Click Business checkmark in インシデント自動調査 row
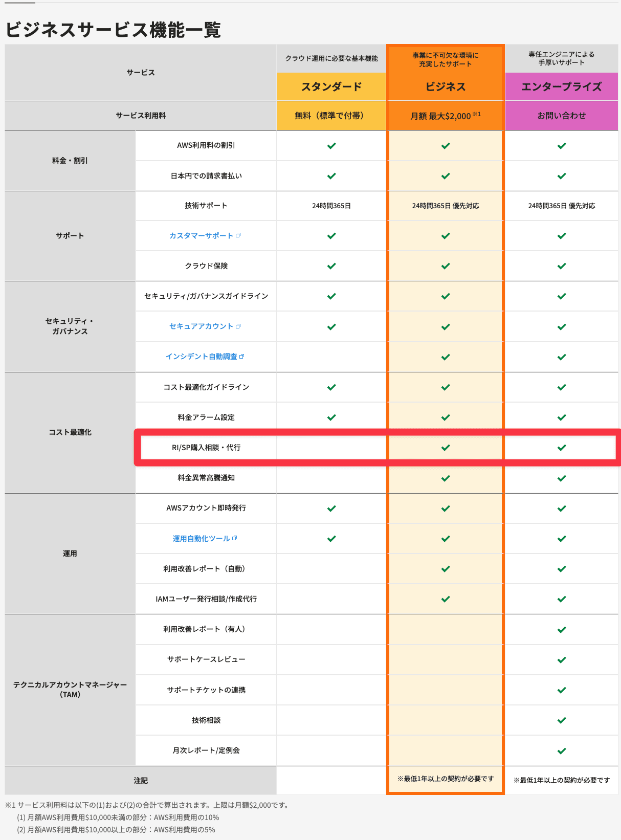Image resolution: width=621 pixels, height=840 pixels. pyautogui.click(x=446, y=357)
